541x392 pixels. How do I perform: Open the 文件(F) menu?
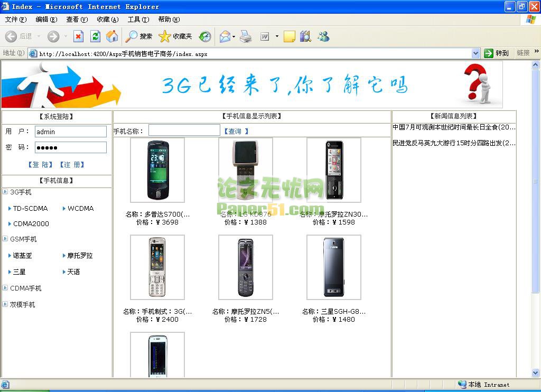16,20
